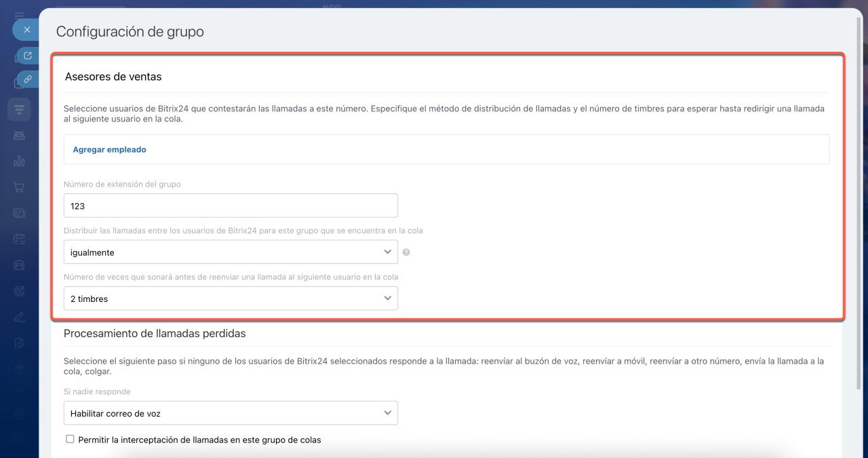Open the pen signature sidebar icon
This screenshot has width=868, height=458.
point(19,317)
